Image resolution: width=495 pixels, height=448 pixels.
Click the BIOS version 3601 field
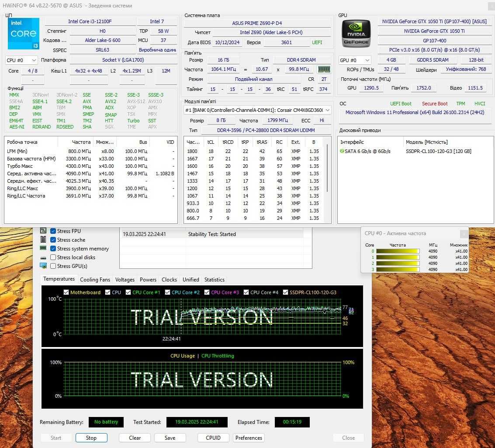[x=287, y=42]
